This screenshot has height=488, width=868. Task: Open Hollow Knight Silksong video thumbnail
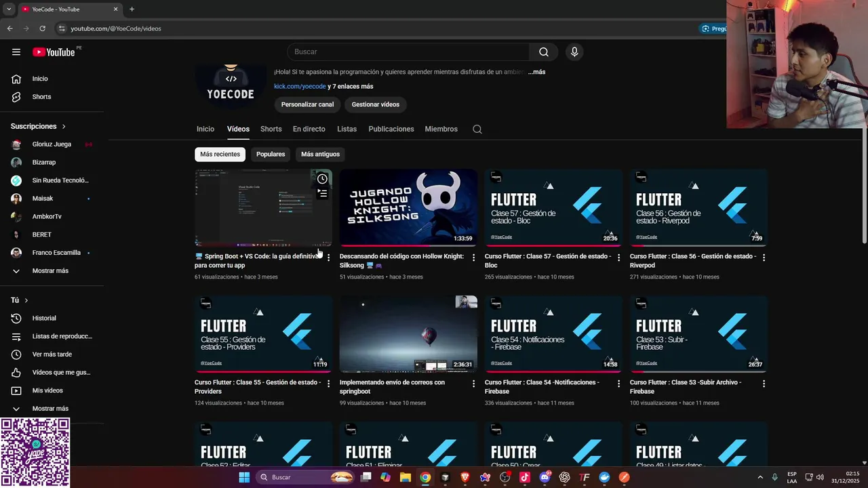tap(408, 207)
